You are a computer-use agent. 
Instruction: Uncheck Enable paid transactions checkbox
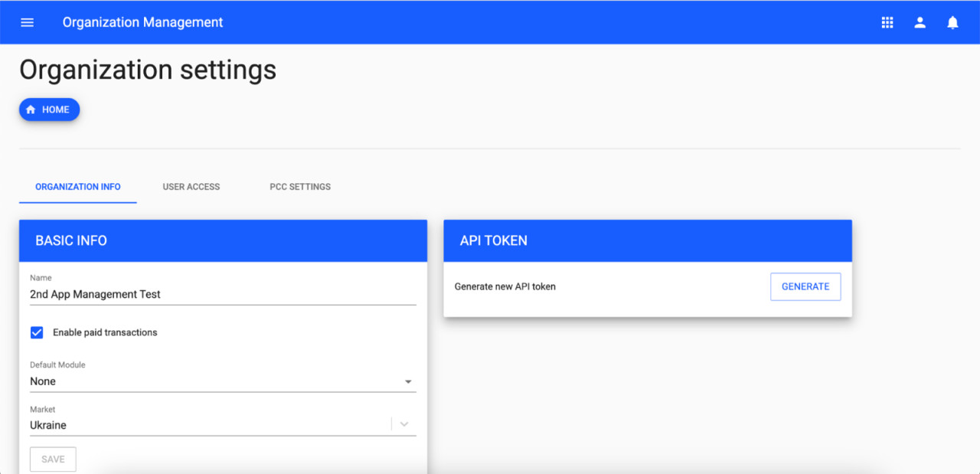(37, 332)
